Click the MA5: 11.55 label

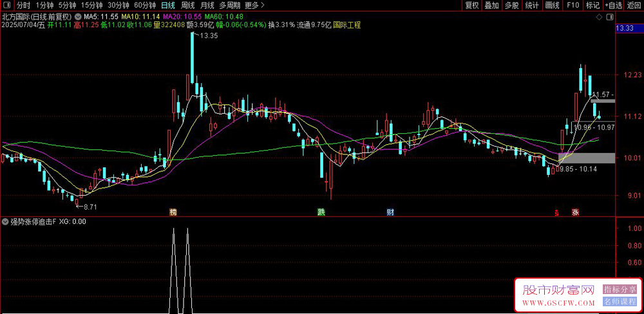click(101, 17)
